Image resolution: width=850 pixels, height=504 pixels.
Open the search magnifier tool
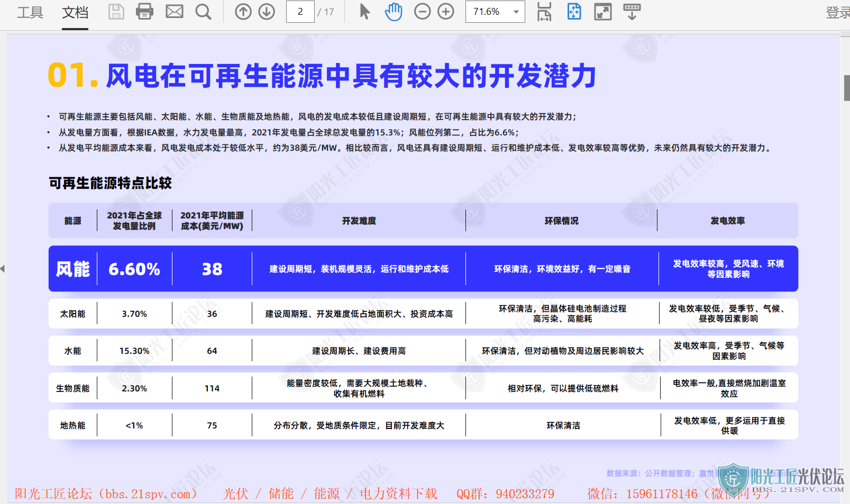pos(203,12)
